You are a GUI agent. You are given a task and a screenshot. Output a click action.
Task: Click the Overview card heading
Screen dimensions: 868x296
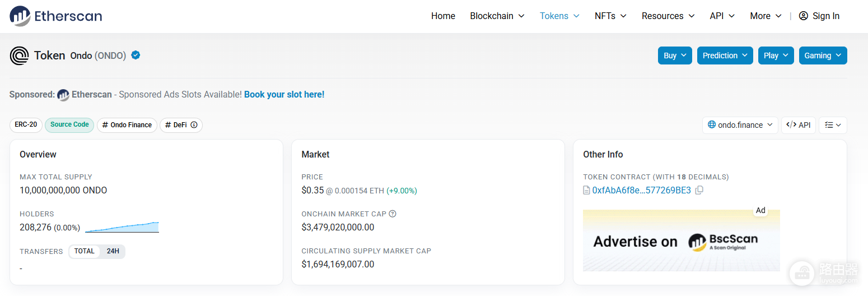coord(38,154)
